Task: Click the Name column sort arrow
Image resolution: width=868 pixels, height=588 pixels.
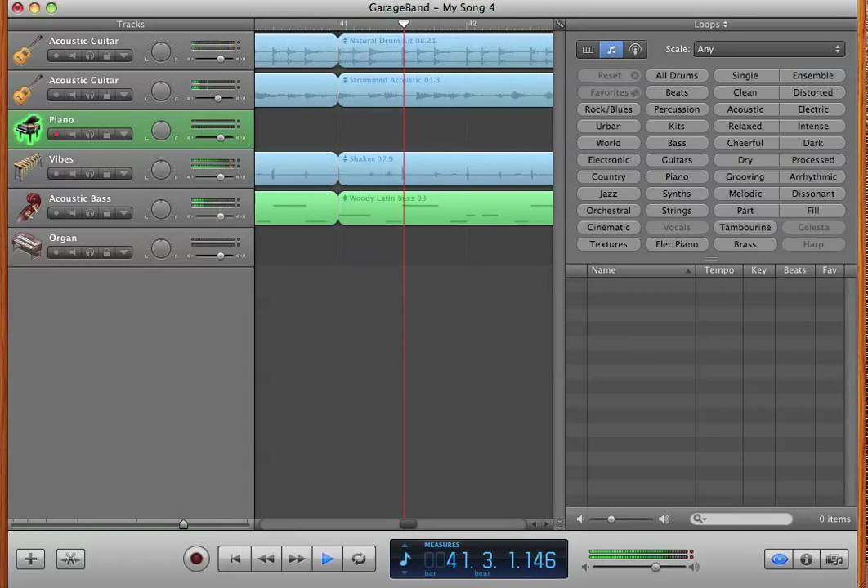Action: (x=688, y=271)
